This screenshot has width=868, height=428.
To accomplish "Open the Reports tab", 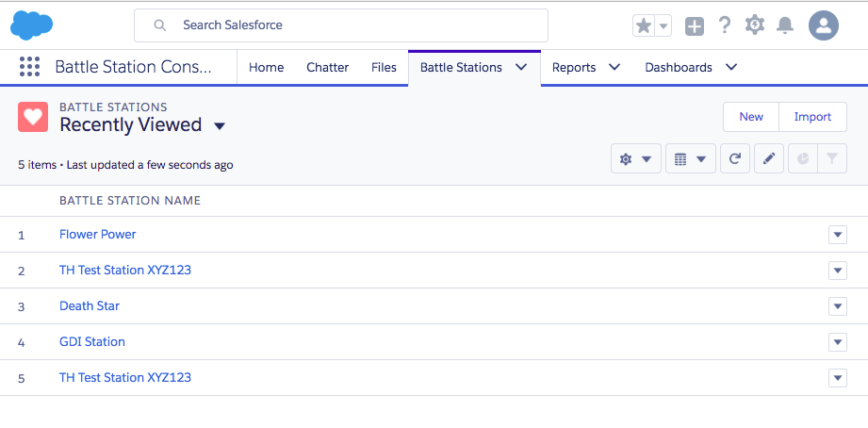I will (x=574, y=68).
